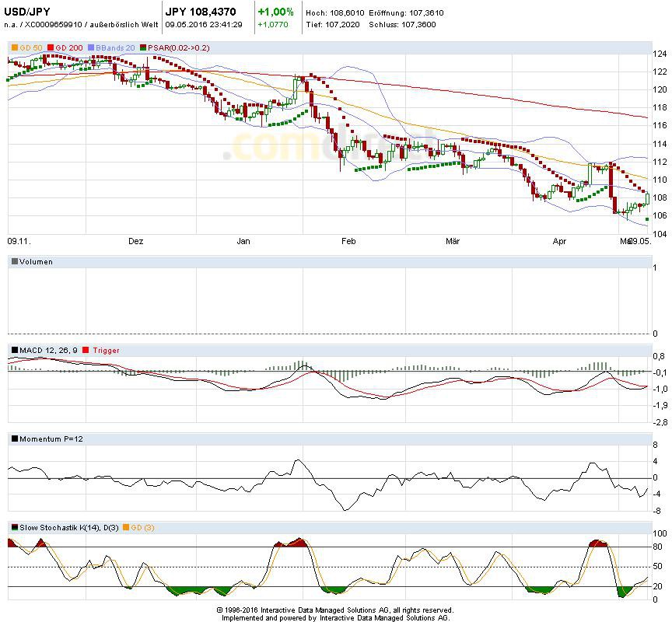
Task: Click the USD/JPY title text
Action: 26,12
